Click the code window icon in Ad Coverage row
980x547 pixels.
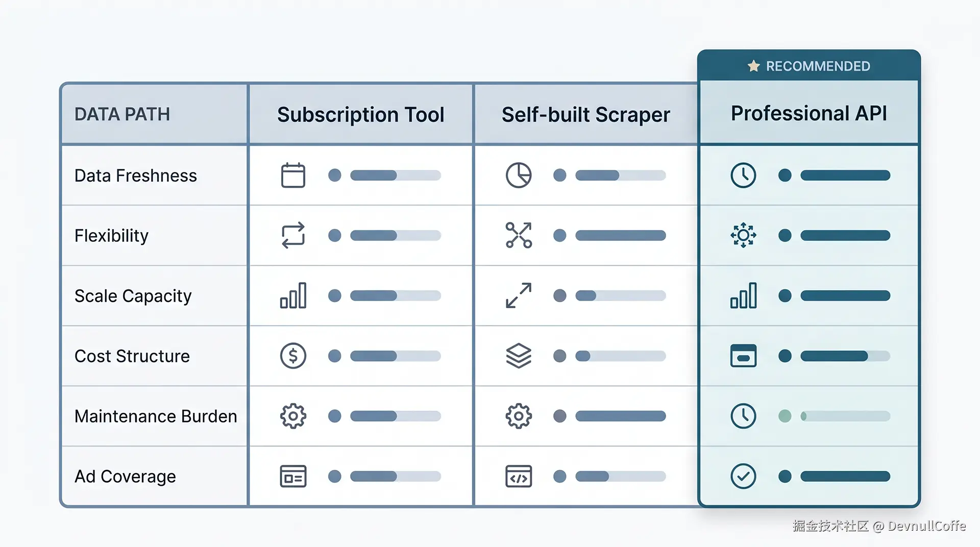519,477
